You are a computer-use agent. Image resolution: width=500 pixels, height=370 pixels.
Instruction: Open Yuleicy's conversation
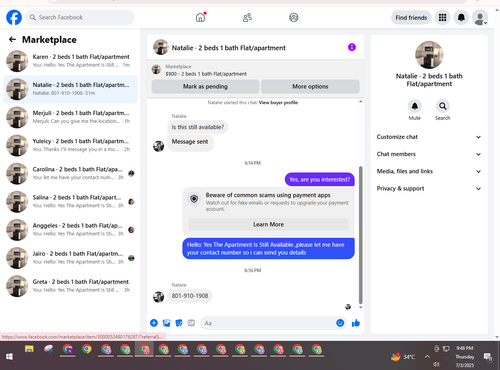70,145
